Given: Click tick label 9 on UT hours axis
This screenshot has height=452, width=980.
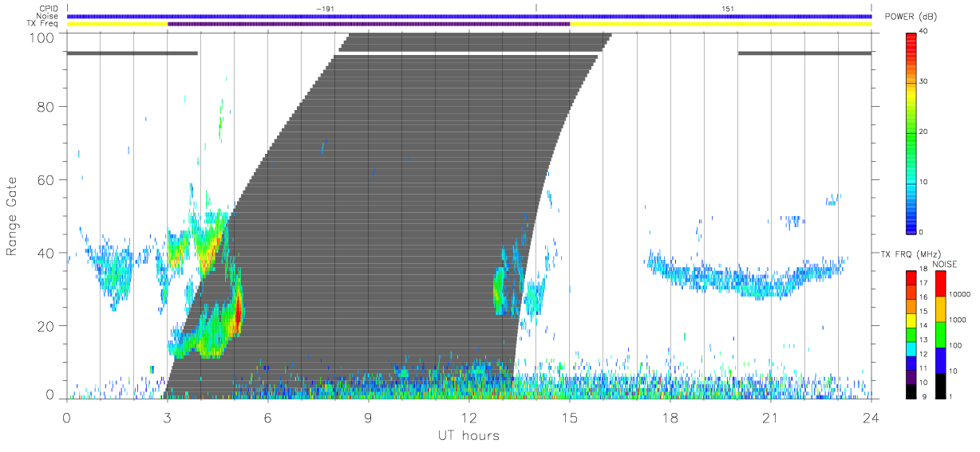Looking at the screenshot, I should point(368,417).
